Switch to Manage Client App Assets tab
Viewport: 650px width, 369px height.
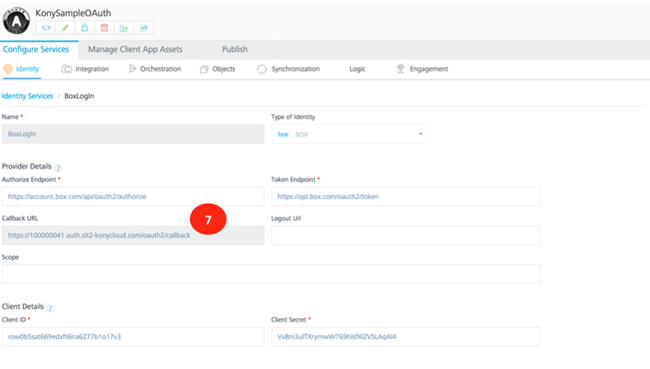135,49
